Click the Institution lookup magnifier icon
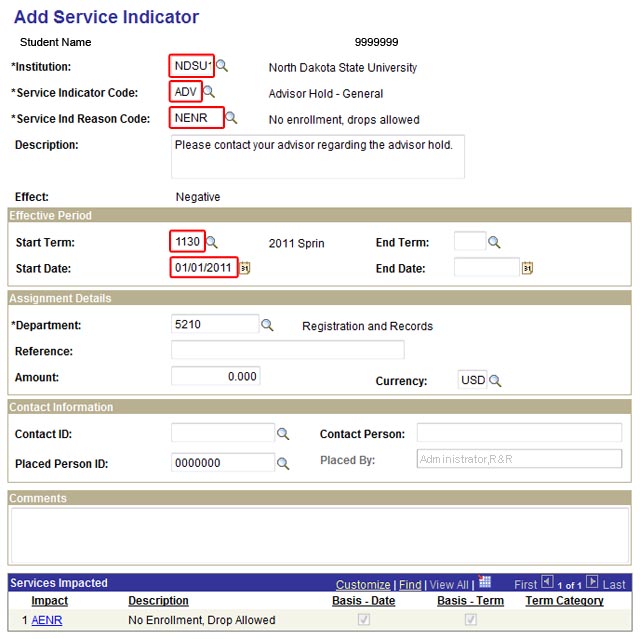640x639 pixels. point(222,66)
